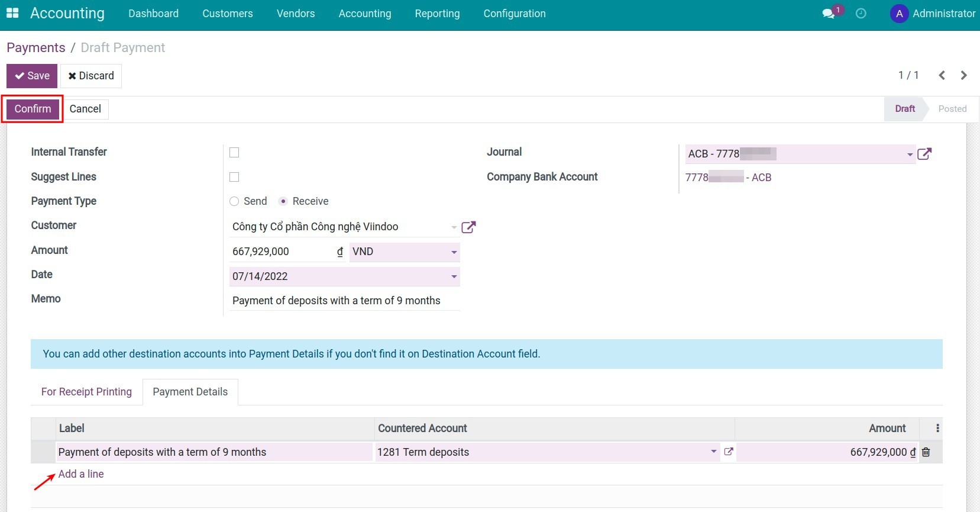Click the Cancel button
Screen dimensions: 980x512
tap(85, 109)
